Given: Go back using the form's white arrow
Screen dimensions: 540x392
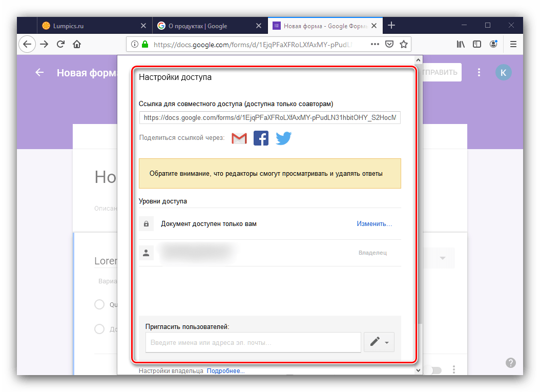Looking at the screenshot, I should (39, 72).
